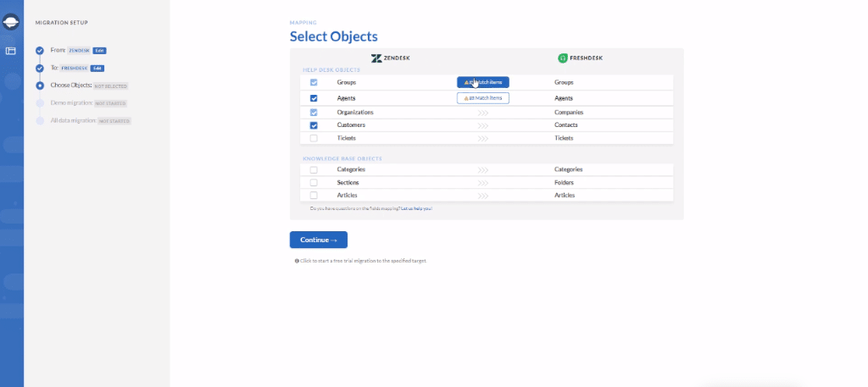
Task: Click the arrows icon in the Sections row
Action: pyautogui.click(x=482, y=183)
